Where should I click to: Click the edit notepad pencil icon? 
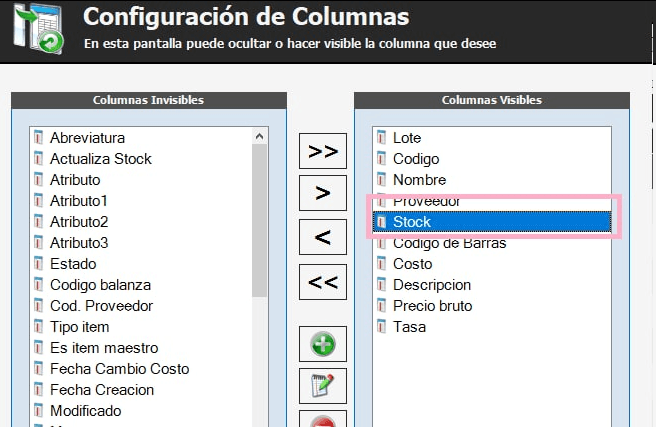(x=323, y=386)
